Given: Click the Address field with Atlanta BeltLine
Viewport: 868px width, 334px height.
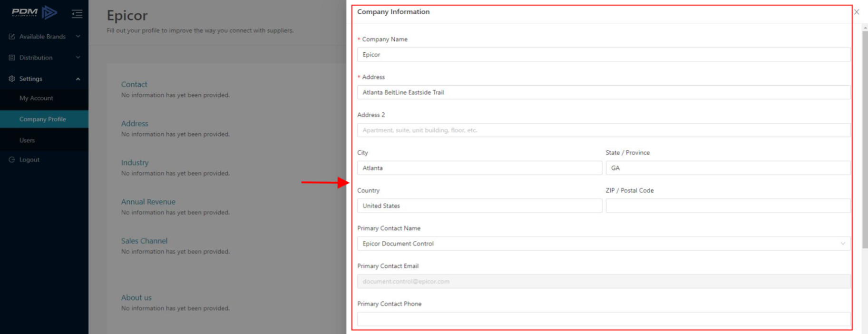Looking at the screenshot, I should tap(604, 92).
